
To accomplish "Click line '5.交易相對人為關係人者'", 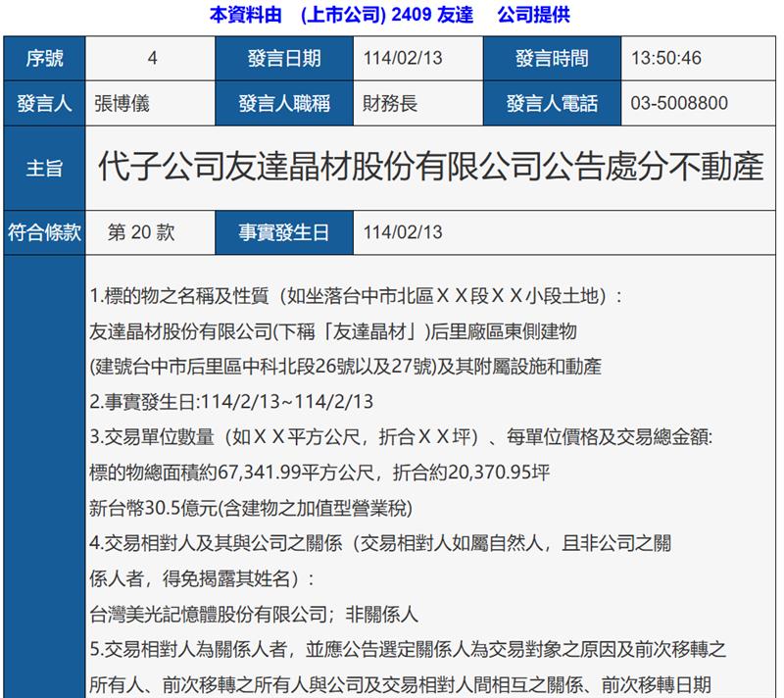I will tap(408, 649).
